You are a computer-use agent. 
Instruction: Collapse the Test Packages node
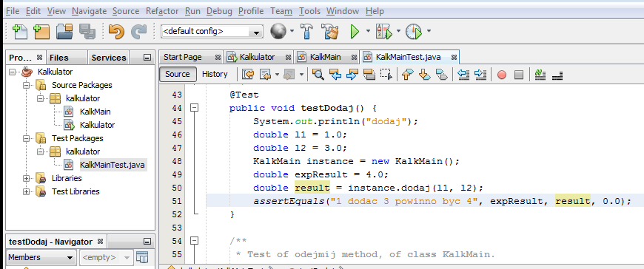coord(27,139)
